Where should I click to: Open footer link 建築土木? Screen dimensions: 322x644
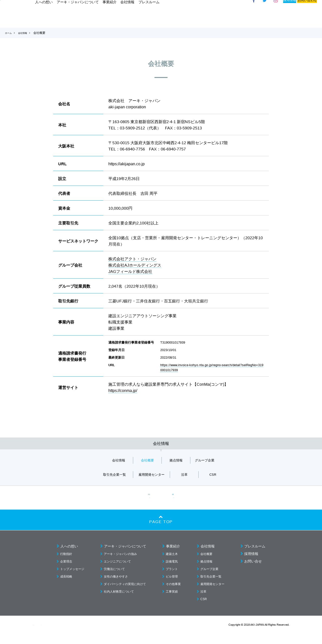click(172, 554)
